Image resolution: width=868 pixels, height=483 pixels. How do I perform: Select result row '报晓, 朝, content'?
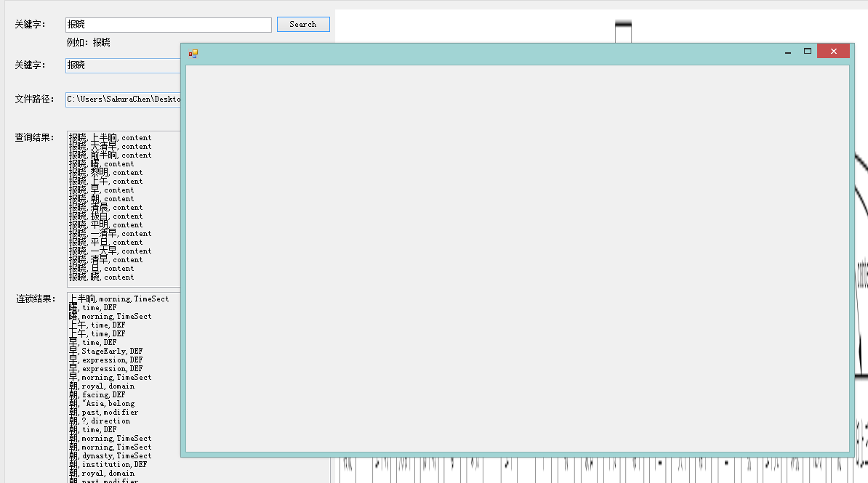pyautogui.click(x=101, y=199)
